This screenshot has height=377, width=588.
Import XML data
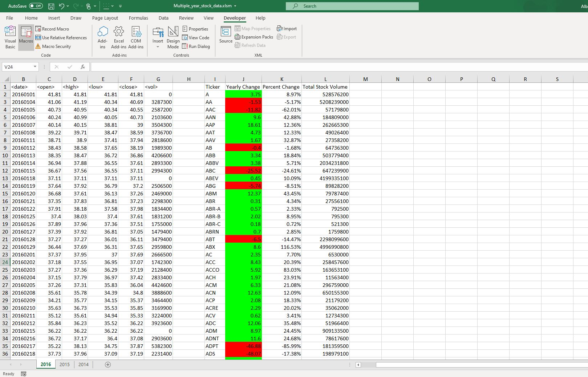(x=287, y=28)
